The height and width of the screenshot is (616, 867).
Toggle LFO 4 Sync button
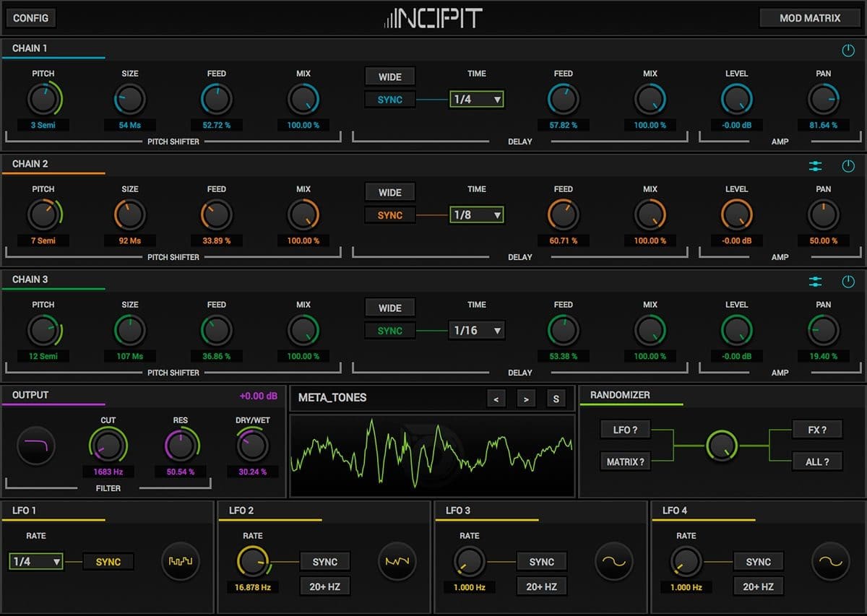coord(759,562)
